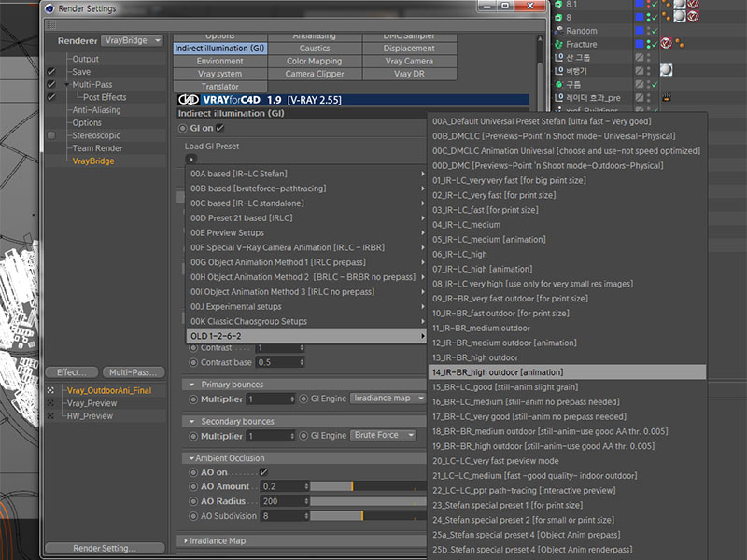Switch to the Caustics tab
The image size is (747, 560).
pyautogui.click(x=315, y=49)
